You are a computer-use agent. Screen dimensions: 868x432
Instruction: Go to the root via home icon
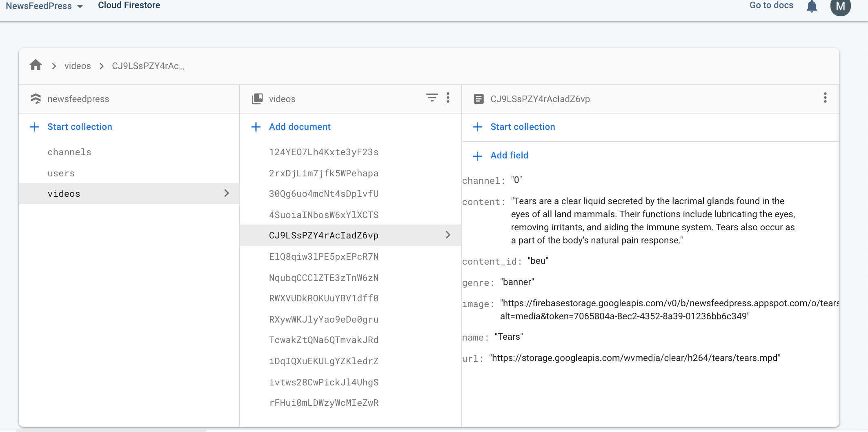pyautogui.click(x=36, y=65)
